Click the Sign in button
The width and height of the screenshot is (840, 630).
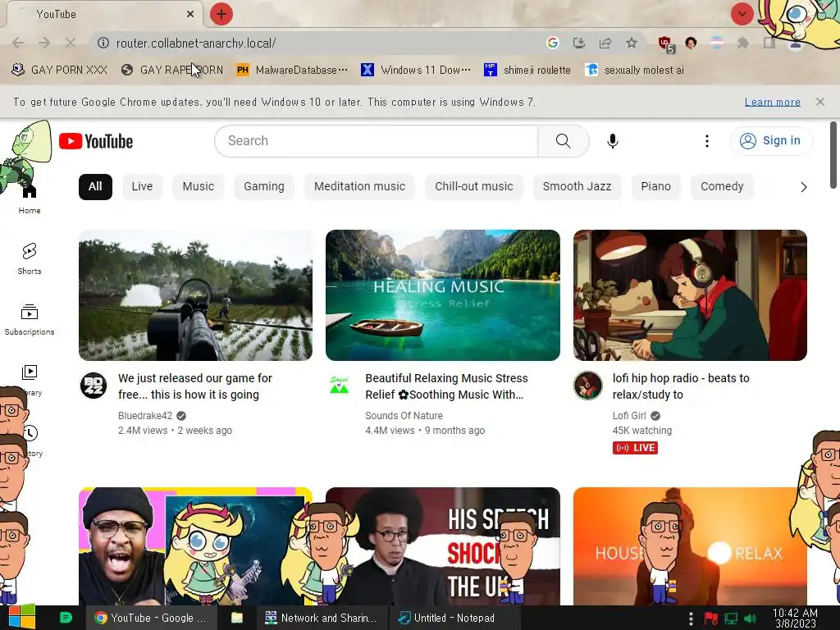[x=770, y=141]
